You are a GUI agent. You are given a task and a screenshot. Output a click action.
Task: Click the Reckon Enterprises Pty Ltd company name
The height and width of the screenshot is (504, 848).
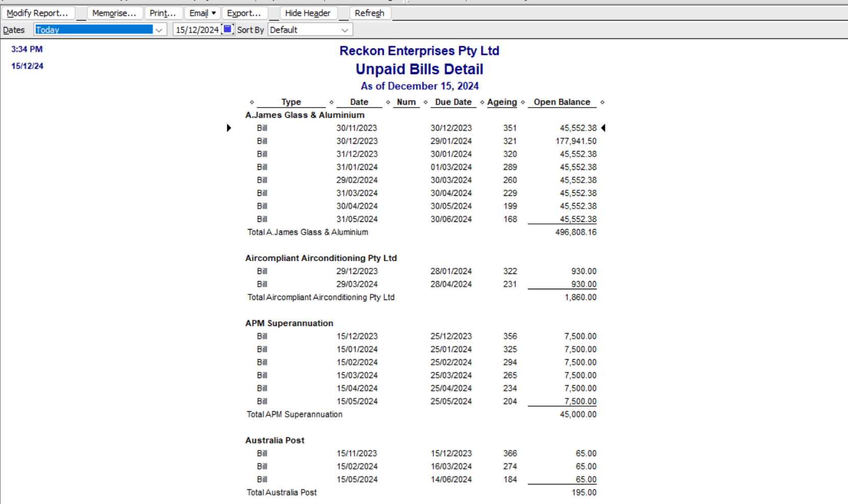[419, 51]
